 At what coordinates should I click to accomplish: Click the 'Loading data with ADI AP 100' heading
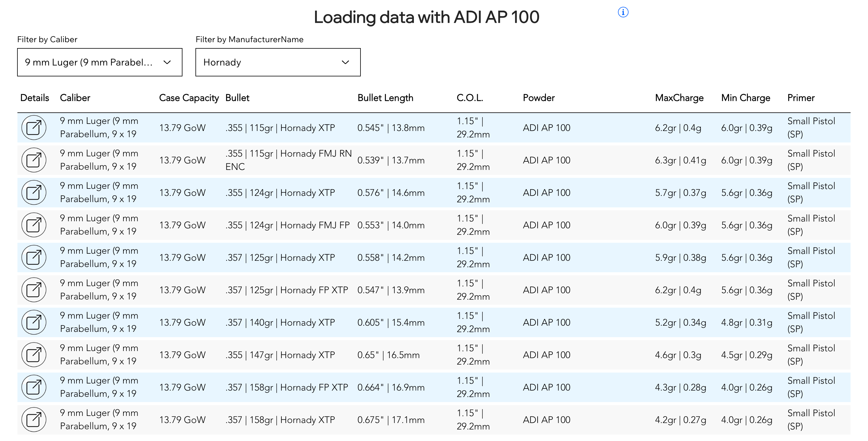427,17
